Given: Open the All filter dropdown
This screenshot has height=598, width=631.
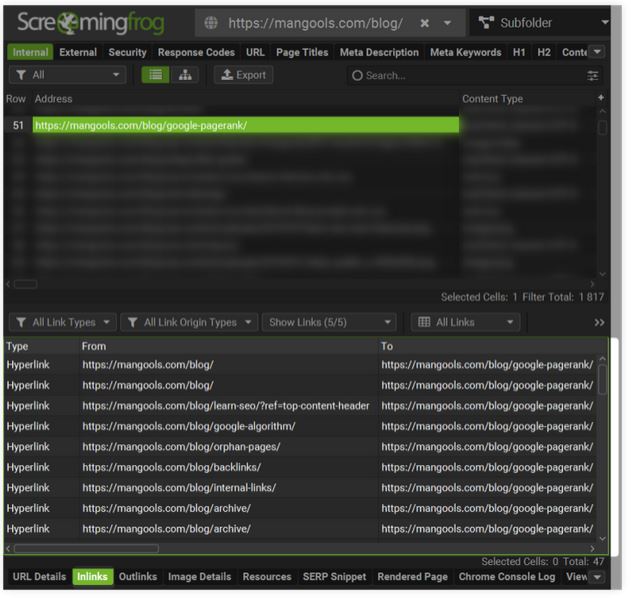Looking at the screenshot, I should [67, 75].
